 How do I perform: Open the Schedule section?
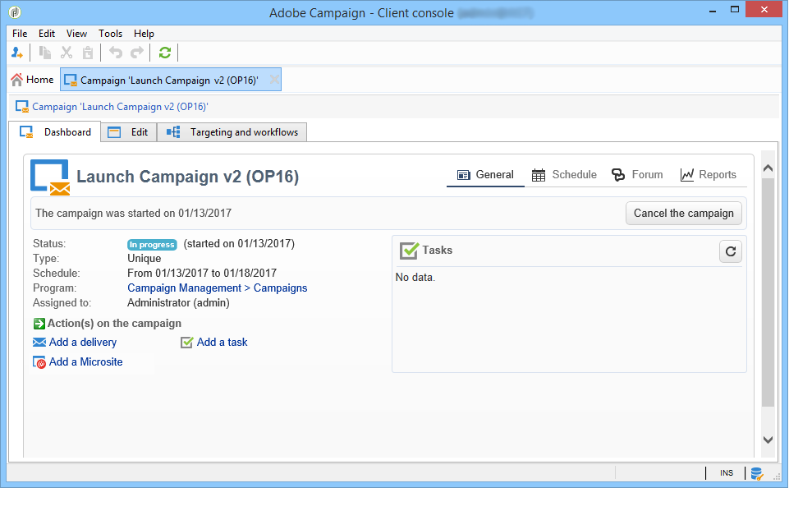[x=565, y=175]
